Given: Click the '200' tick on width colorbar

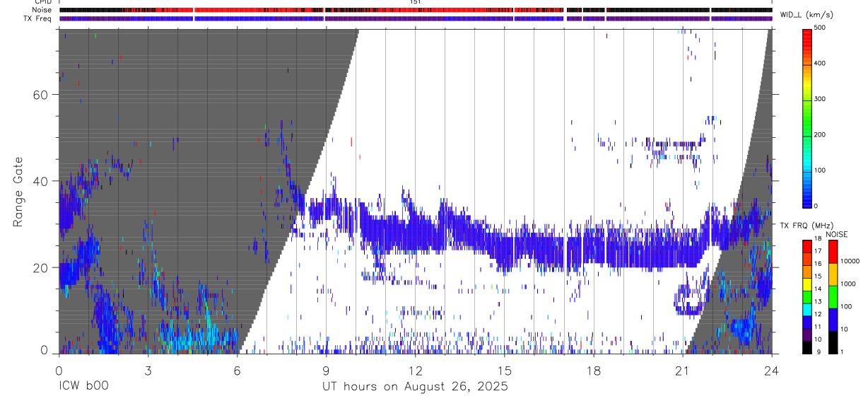Looking at the screenshot, I should pyautogui.click(x=820, y=135).
